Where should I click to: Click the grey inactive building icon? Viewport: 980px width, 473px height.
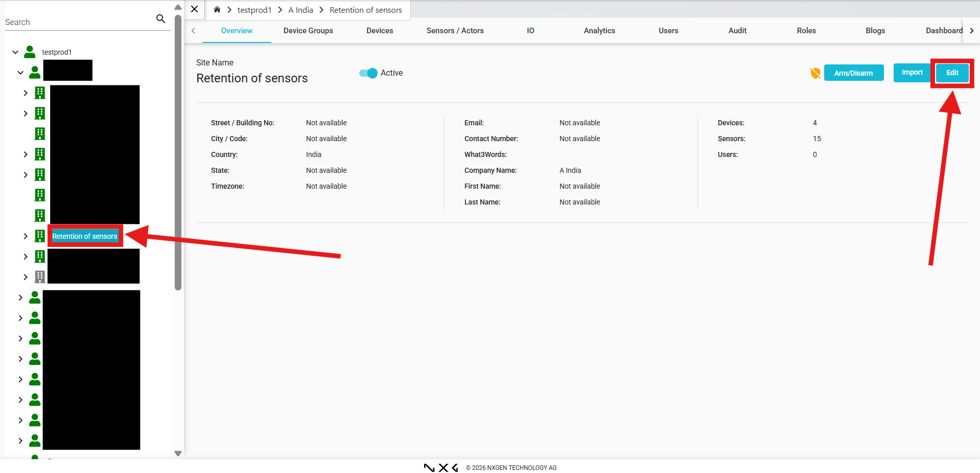40,277
